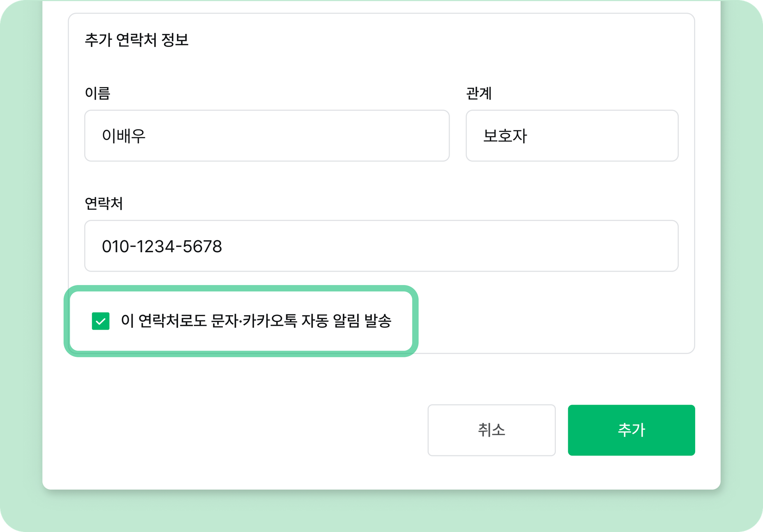Screen dimensions: 763x532
Task: Toggle via the 문자·카카오톡 자동 알림 발송 label
Action: (x=256, y=321)
